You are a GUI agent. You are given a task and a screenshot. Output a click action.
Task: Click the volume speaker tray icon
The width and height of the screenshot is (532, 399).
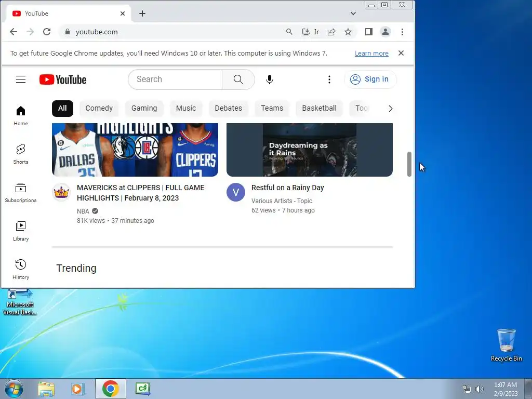tap(480, 389)
